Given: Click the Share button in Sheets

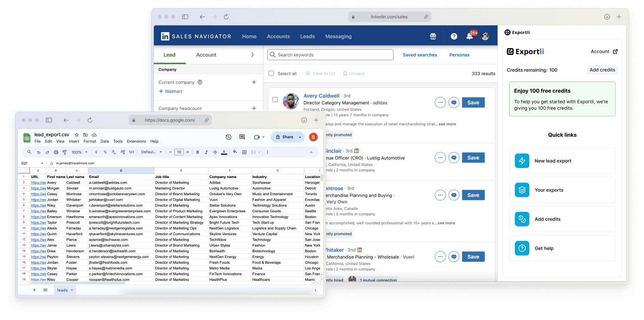Looking at the screenshot, I should 284,137.
